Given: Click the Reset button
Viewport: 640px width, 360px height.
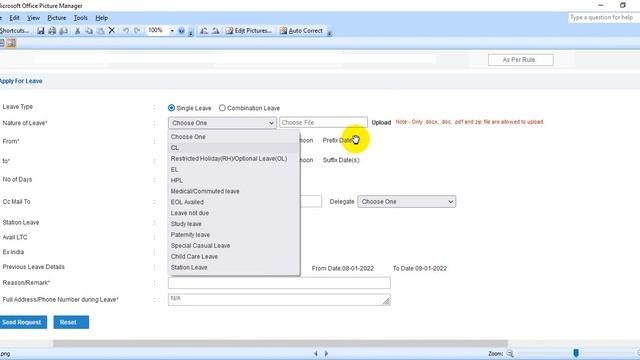Looking at the screenshot, I should (71, 322).
